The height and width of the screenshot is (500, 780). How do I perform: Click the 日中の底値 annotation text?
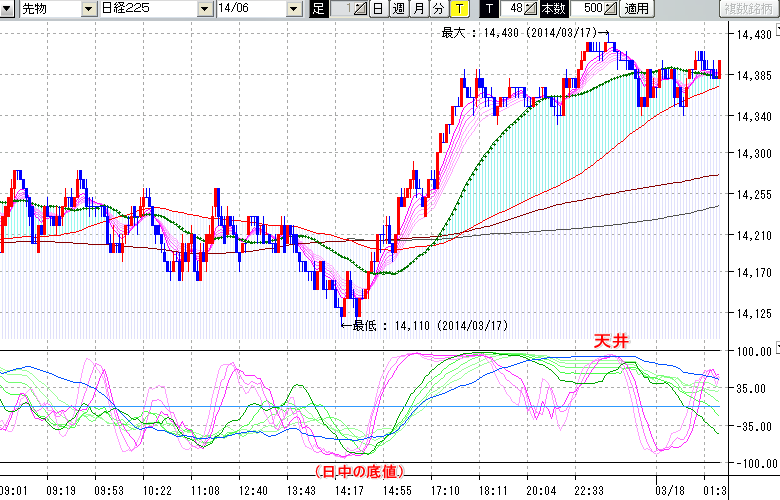[x=359, y=470]
